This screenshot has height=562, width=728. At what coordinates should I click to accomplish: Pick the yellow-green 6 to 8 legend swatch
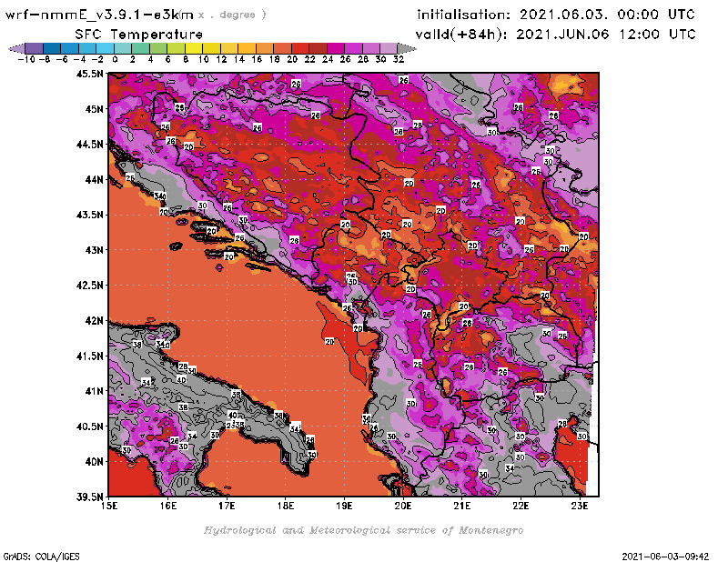[176, 48]
